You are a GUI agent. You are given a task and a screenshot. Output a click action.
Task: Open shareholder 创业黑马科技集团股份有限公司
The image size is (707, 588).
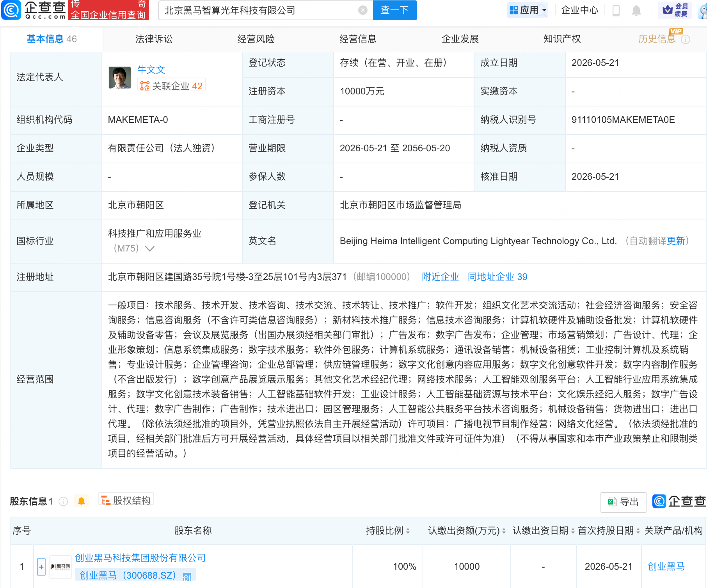[x=140, y=558]
